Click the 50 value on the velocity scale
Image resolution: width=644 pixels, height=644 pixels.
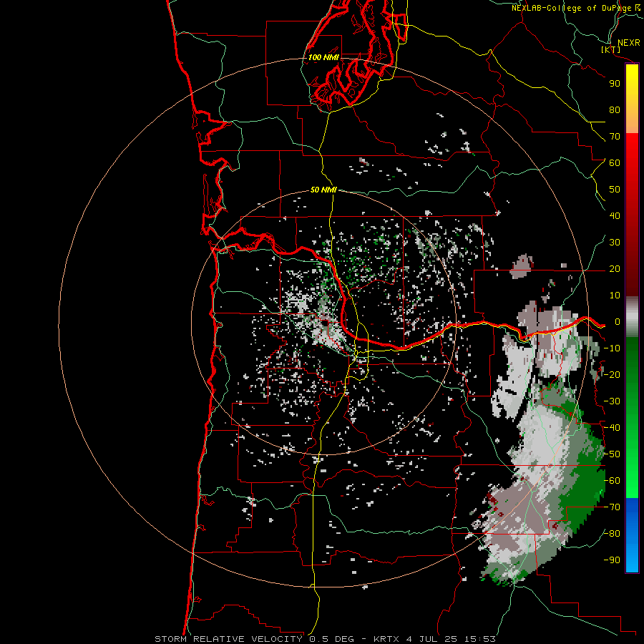[615, 190]
